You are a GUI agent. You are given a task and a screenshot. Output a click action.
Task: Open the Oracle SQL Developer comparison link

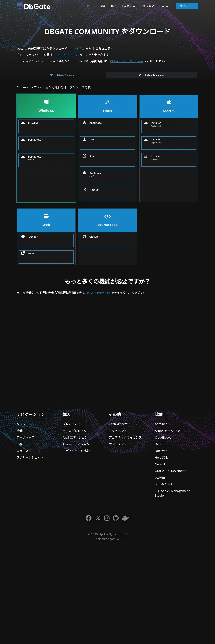[170, 471]
